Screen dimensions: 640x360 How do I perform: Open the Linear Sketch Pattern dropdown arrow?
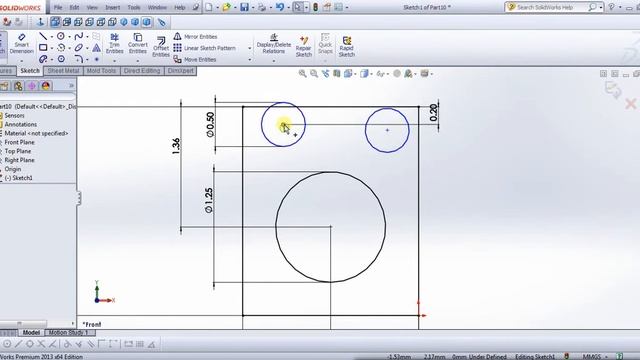coord(249,48)
